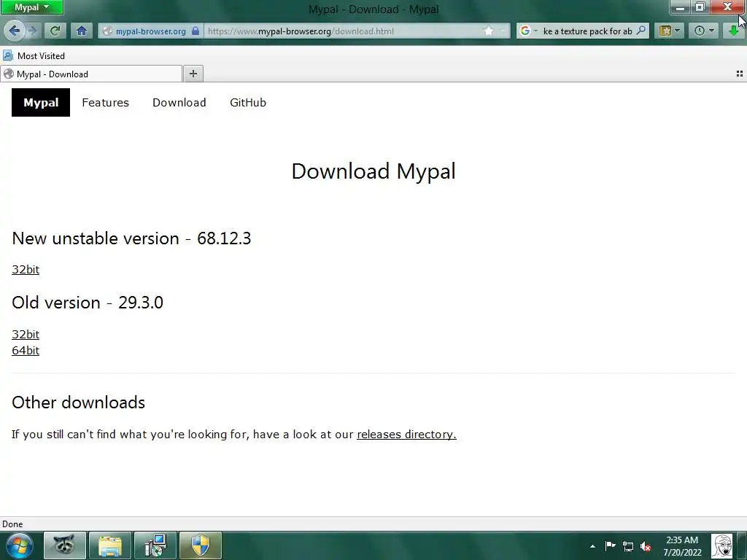Image resolution: width=747 pixels, height=560 pixels.
Task: Click the forward arrow navigation button
Action: 32,31
